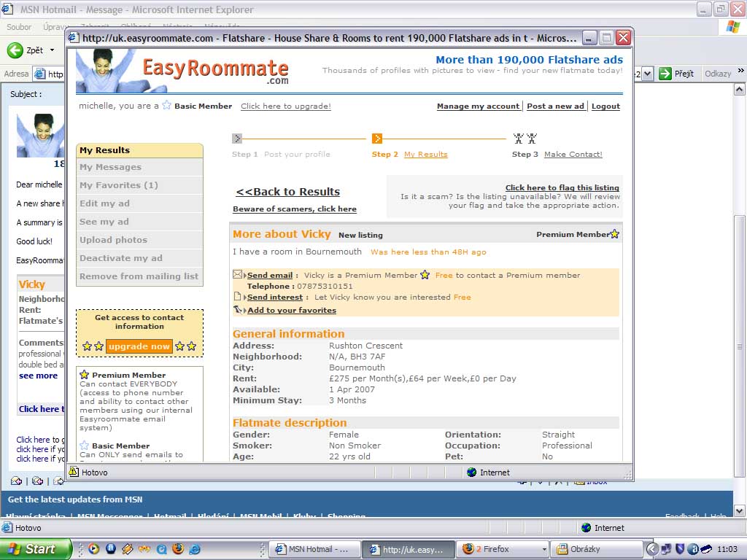Open the Back button history dropdown arrow
Viewport: 747px width, 560px height.
51,50
